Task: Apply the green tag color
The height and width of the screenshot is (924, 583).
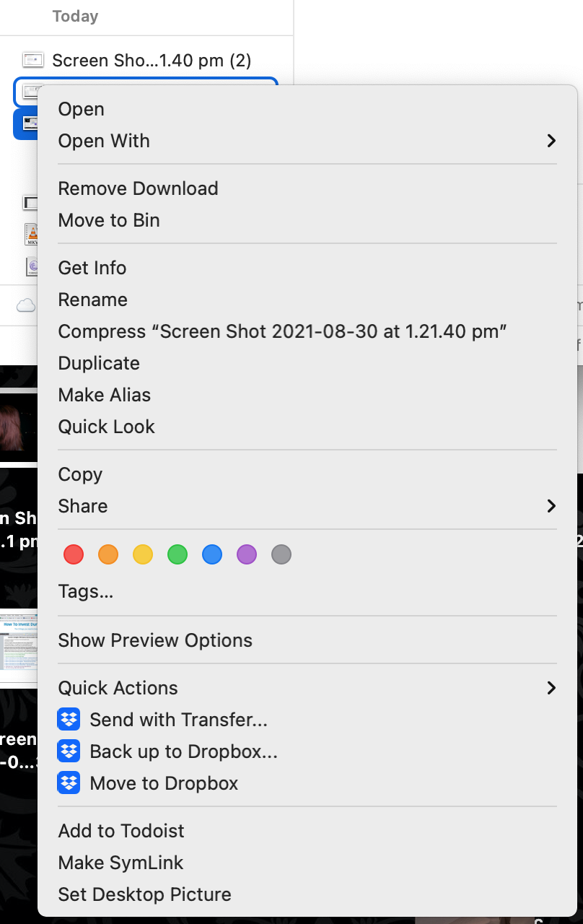Action: [177, 554]
